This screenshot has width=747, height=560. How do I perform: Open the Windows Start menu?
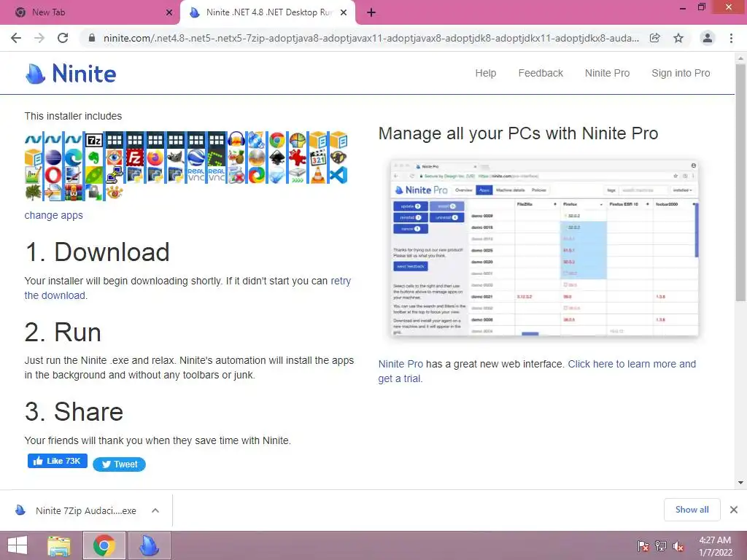point(18,545)
